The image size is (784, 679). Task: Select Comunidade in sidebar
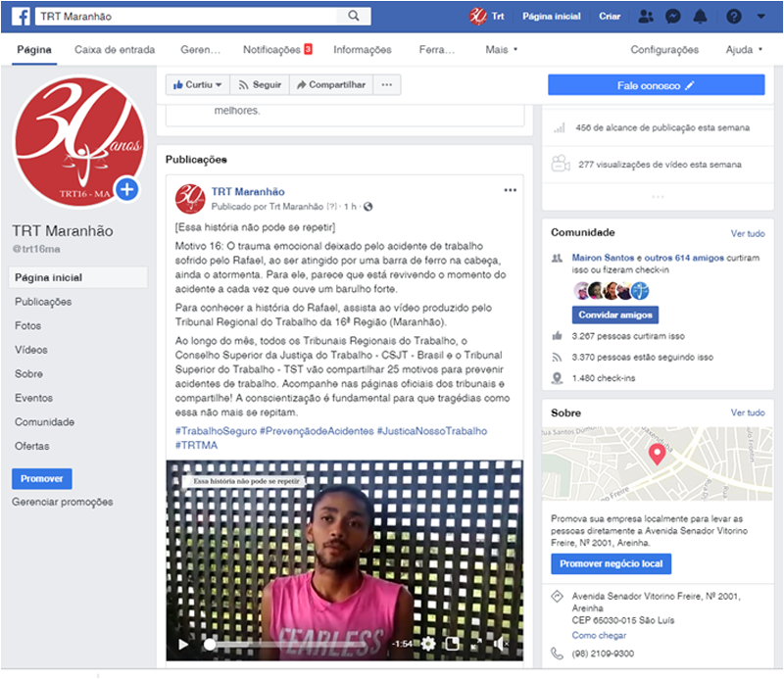point(44,421)
